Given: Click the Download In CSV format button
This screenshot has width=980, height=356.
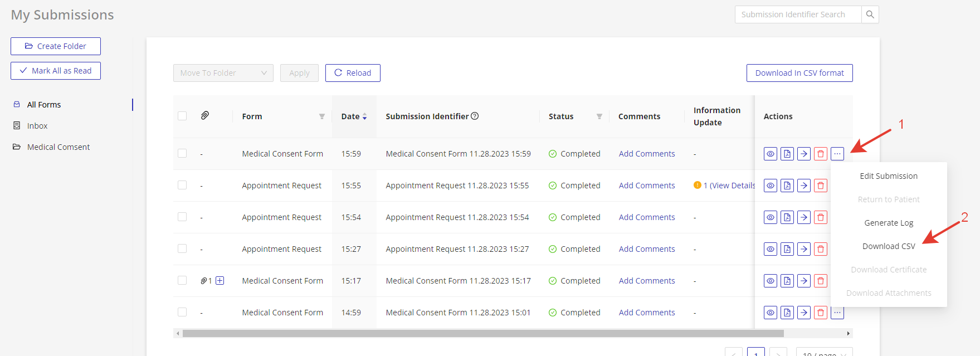Looking at the screenshot, I should pyautogui.click(x=799, y=73).
